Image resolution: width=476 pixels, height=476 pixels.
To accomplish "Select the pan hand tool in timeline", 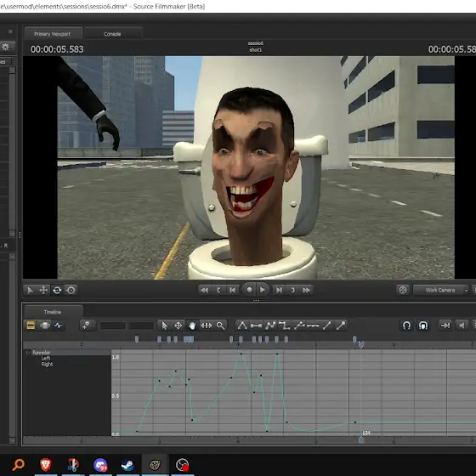I will [x=192, y=326].
